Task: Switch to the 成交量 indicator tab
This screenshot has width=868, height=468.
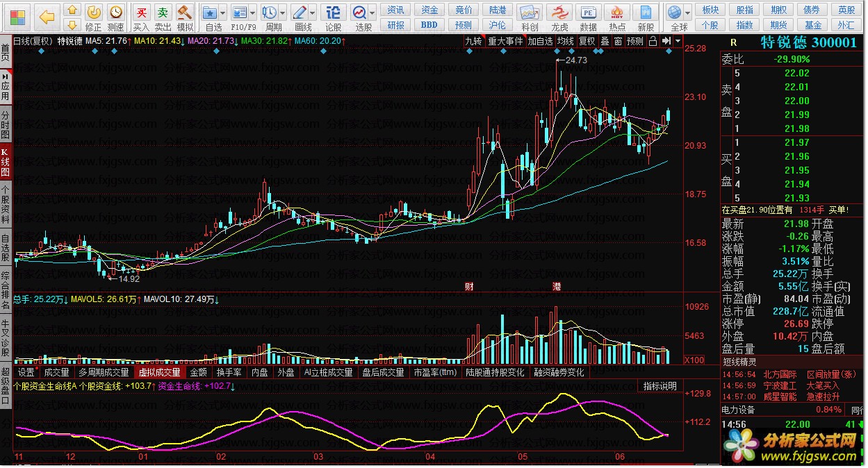Action: [56, 372]
